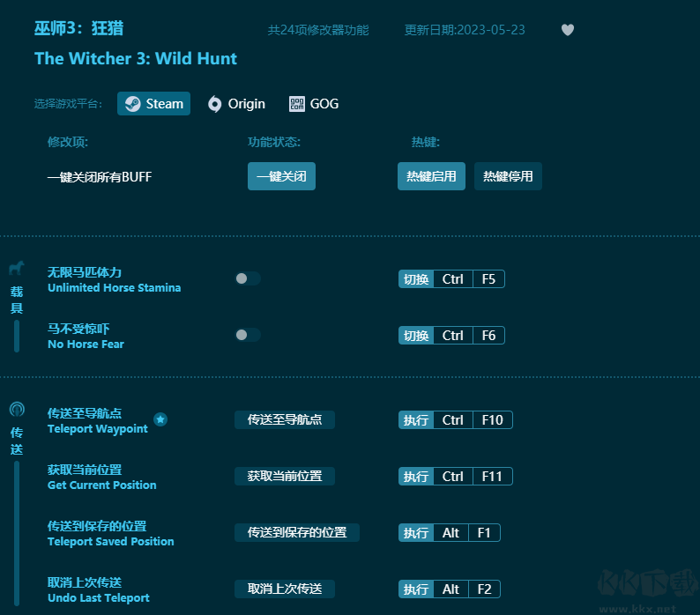
Task: Click the Teleport Waypoint label
Action: click(98, 429)
